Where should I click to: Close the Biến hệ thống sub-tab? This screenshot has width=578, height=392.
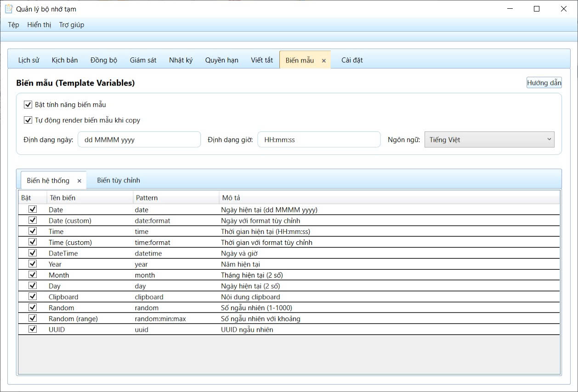[x=79, y=181]
